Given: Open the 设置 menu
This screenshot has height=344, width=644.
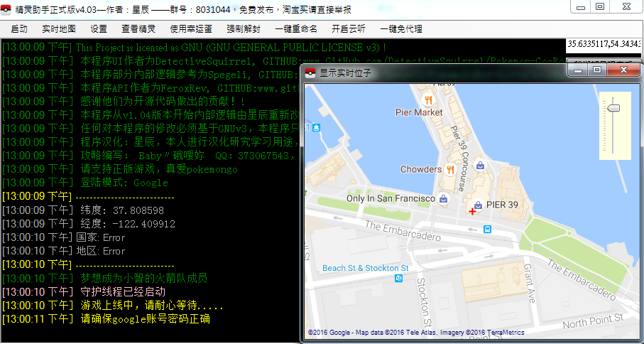Looking at the screenshot, I should pyautogui.click(x=99, y=29).
